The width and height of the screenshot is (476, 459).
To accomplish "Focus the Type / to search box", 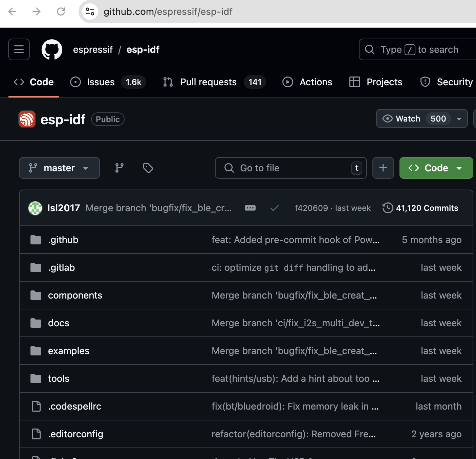I will pyautogui.click(x=417, y=50).
